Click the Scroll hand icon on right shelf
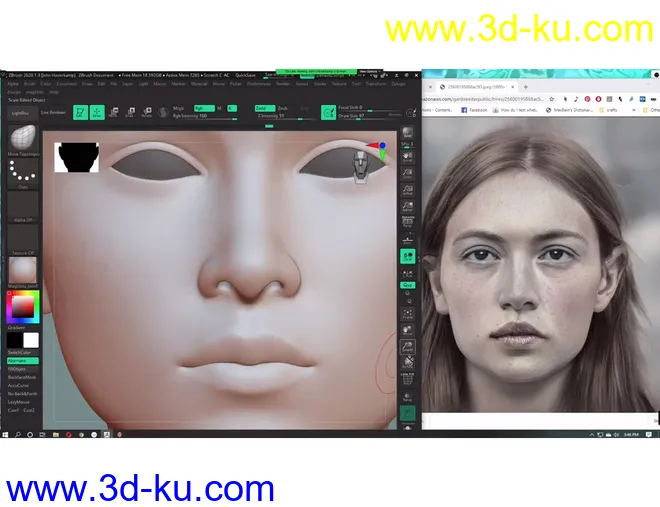 point(407,158)
